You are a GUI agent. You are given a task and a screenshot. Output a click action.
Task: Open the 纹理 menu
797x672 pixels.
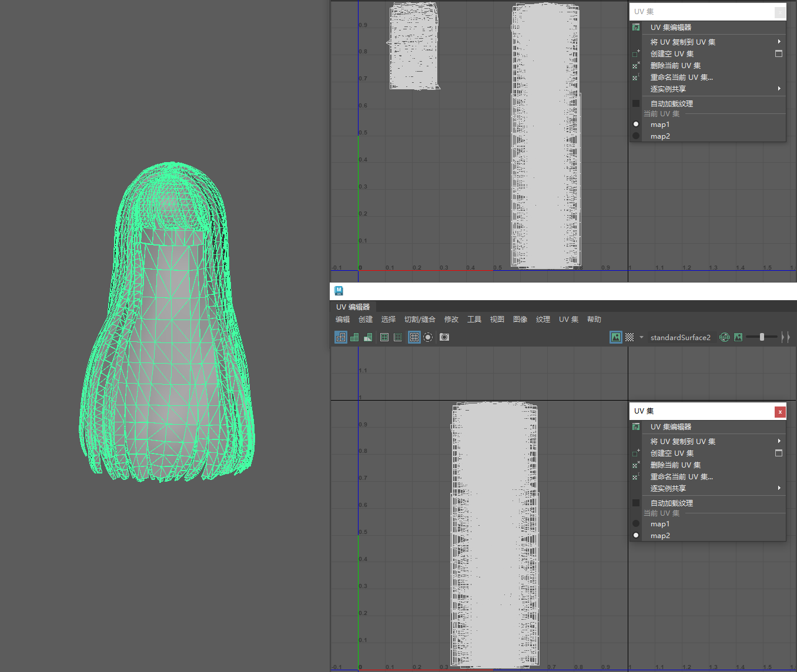[x=543, y=320]
